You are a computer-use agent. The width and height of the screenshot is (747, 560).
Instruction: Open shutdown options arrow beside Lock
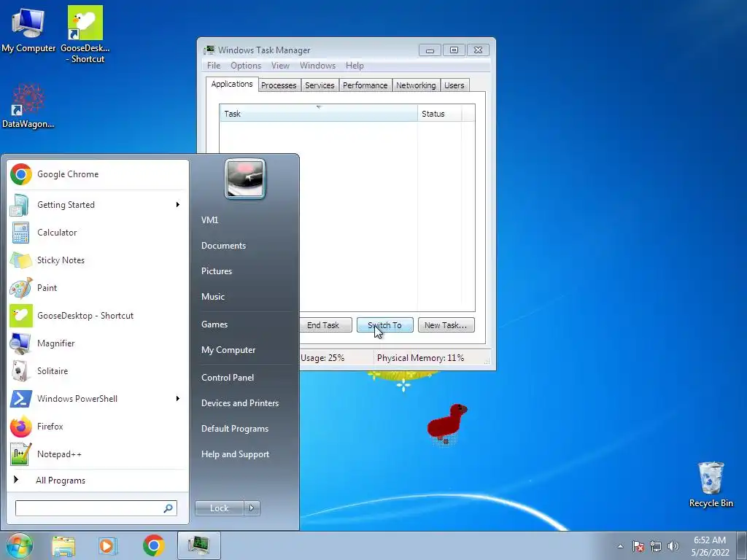click(x=252, y=508)
